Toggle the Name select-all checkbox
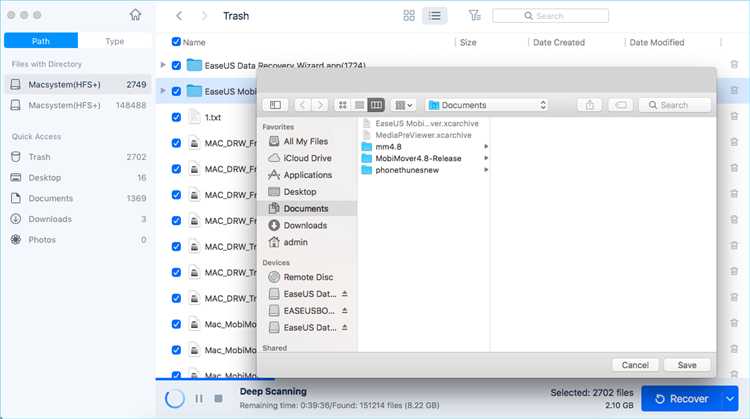The height and width of the screenshot is (419, 750). point(176,42)
